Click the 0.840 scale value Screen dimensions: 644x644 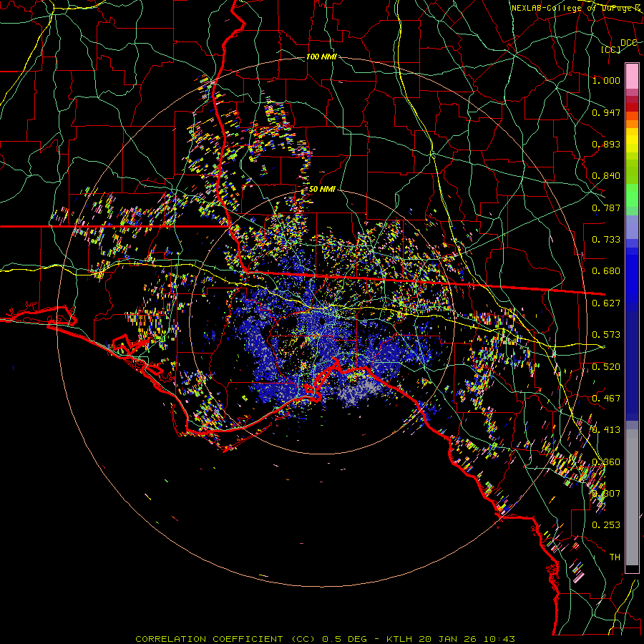(x=606, y=175)
